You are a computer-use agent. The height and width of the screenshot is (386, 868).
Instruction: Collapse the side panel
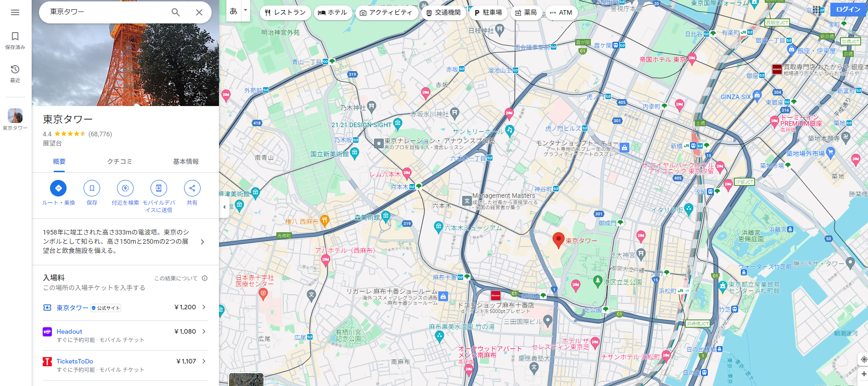[x=224, y=207]
